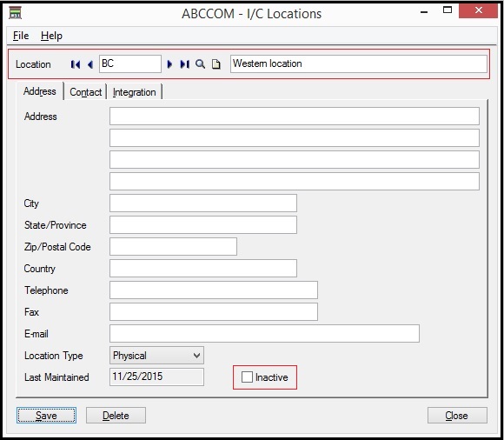Click the Save button
This screenshot has height=440, width=504.
(x=46, y=416)
